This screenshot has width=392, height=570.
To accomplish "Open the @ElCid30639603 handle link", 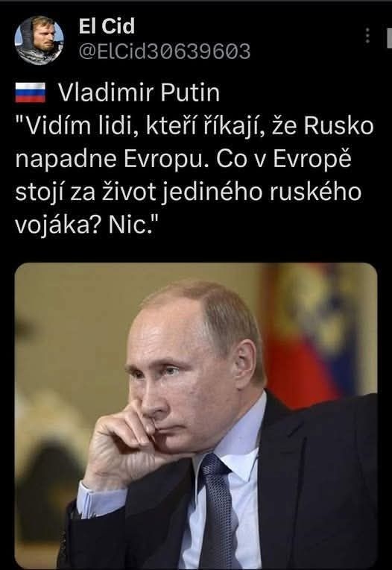I will pos(165,51).
